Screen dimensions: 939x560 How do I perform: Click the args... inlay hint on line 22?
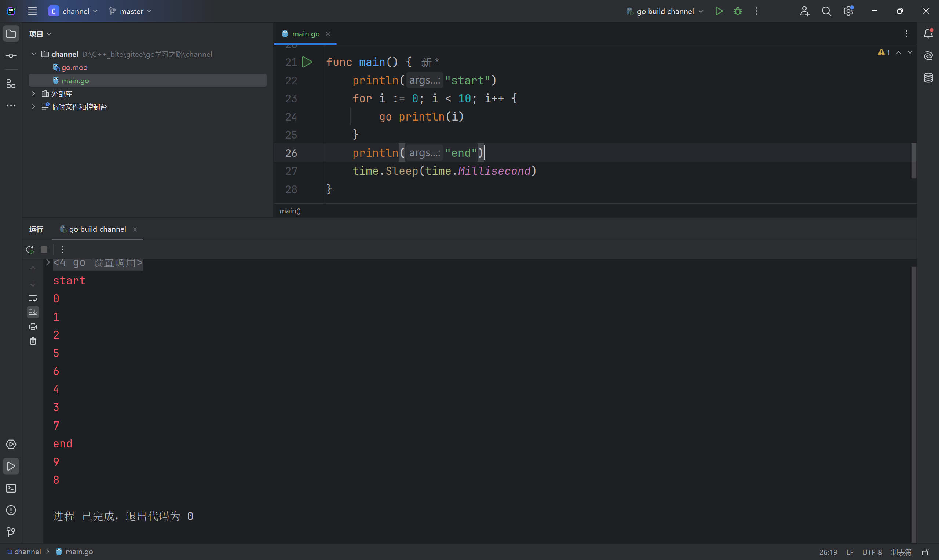[424, 80]
